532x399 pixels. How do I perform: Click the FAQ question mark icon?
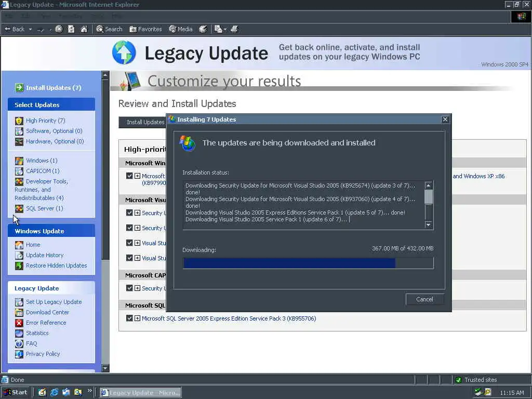point(19,343)
